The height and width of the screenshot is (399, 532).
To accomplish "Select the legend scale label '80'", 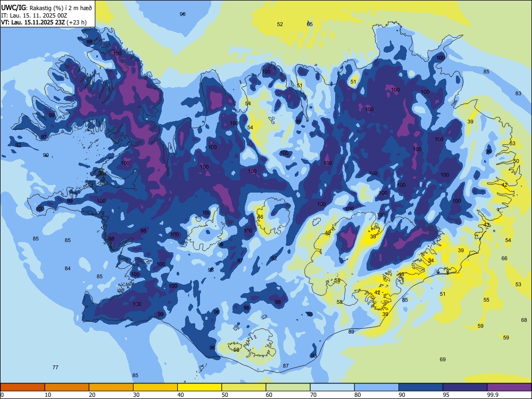I will [x=358, y=395].
